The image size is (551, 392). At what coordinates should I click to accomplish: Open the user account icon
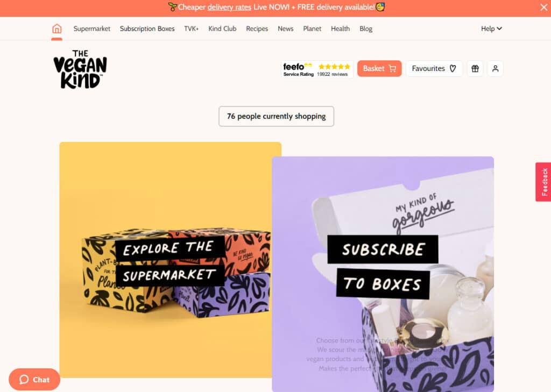(x=495, y=68)
